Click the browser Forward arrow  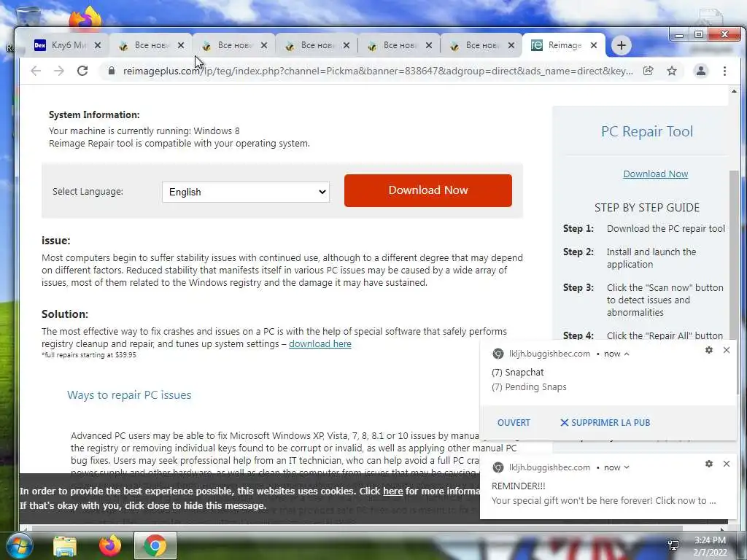[x=58, y=71]
